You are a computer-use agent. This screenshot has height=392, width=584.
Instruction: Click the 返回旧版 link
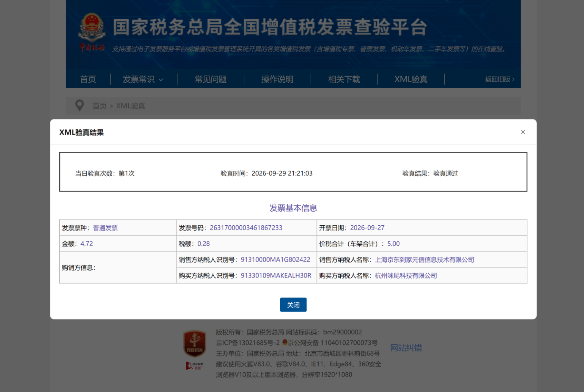pos(500,79)
